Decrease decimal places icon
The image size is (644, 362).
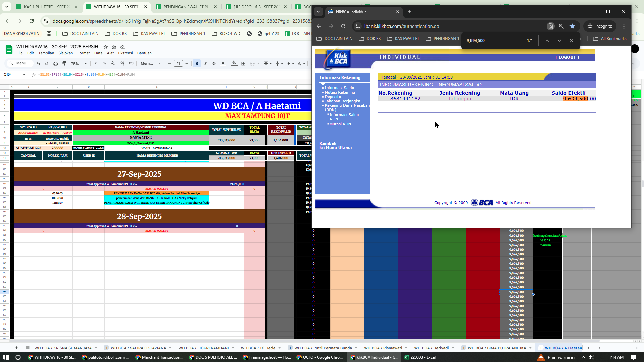[x=113, y=63]
